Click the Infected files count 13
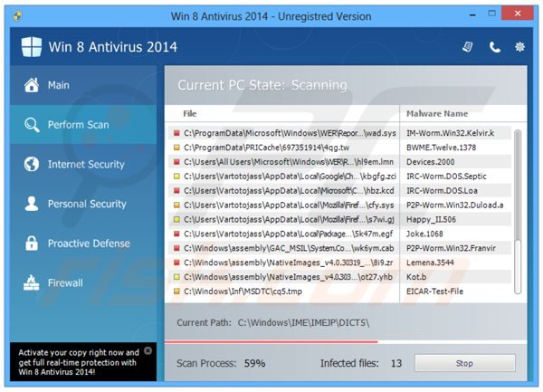 396,363
